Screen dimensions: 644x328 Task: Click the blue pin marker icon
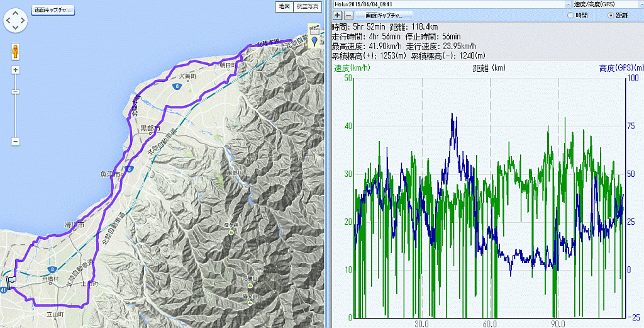tap(314, 42)
